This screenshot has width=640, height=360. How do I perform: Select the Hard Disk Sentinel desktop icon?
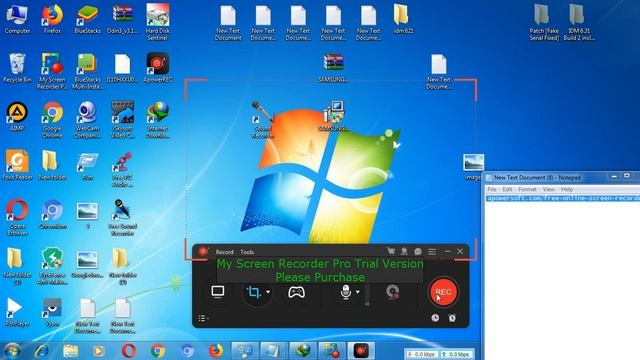[158, 22]
